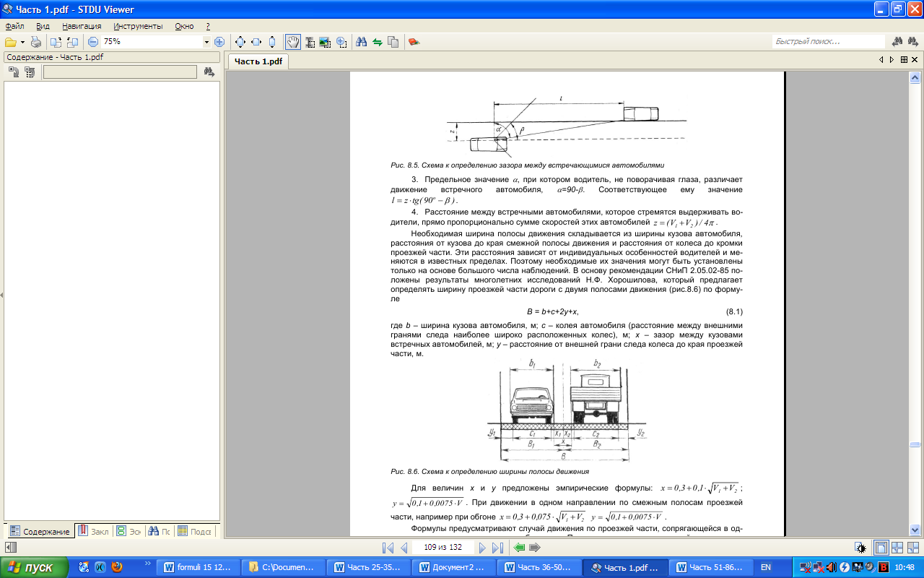The height and width of the screenshot is (578, 924).
Task: Open the пуск Start menu
Action: 35,567
